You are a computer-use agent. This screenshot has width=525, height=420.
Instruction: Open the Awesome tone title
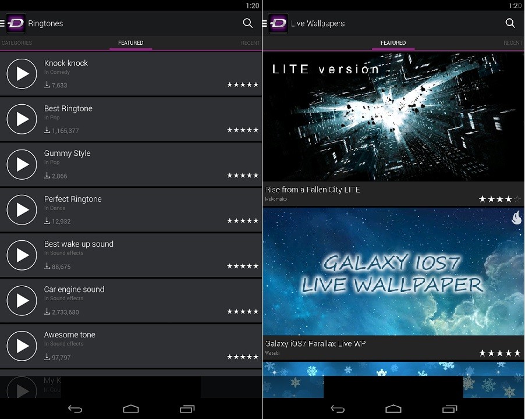pos(70,335)
